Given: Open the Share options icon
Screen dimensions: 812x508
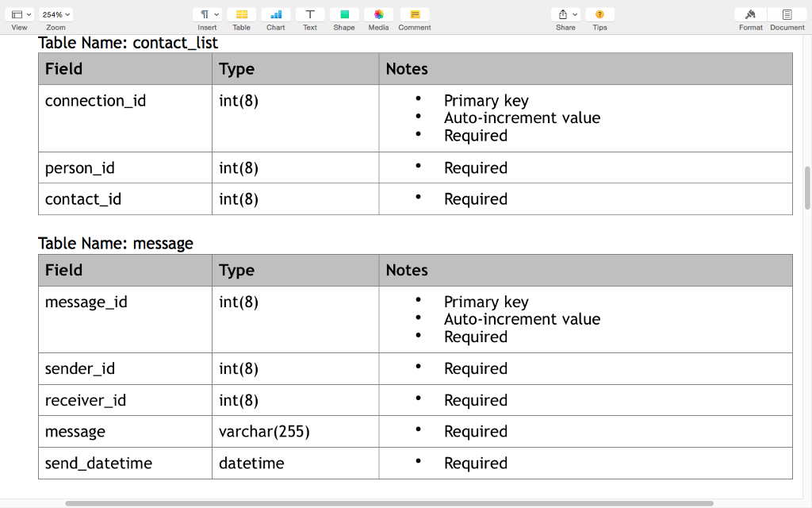Looking at the screenshot, I should pos(562,14).
